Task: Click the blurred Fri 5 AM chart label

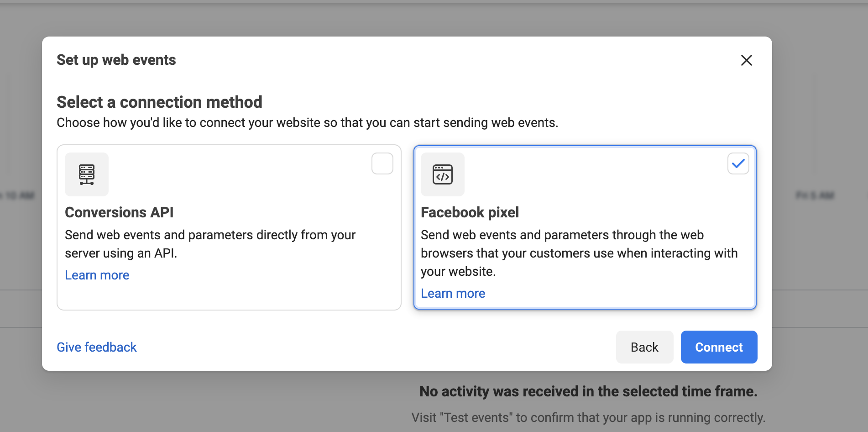Action: click(x=815, y=195)
